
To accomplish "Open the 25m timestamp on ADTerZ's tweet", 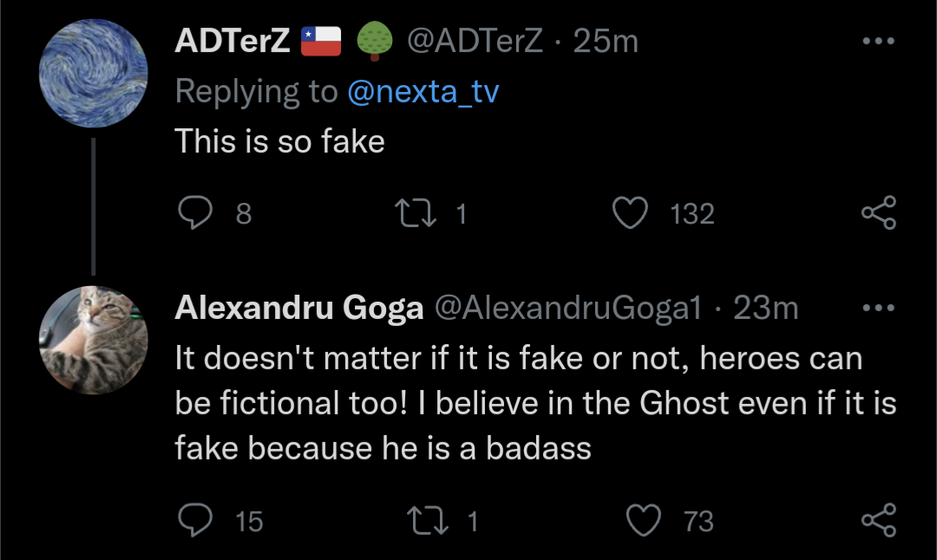I will [606, 41].
